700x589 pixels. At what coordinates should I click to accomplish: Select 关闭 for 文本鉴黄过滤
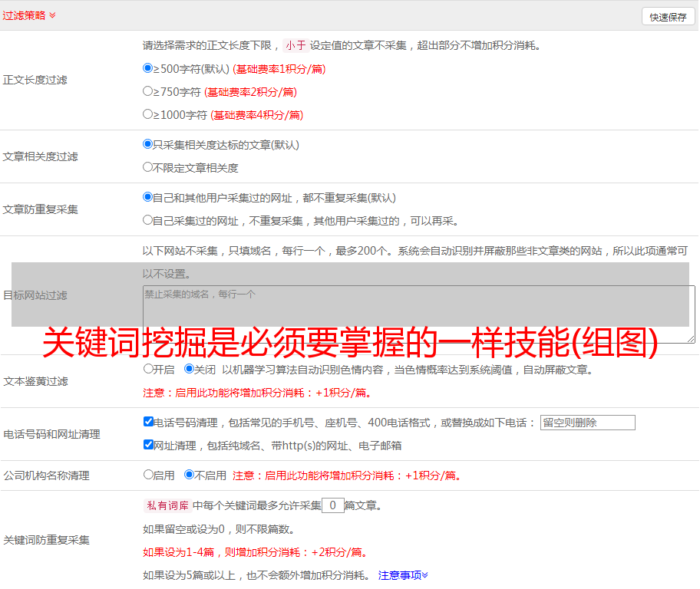coord(190,369)
